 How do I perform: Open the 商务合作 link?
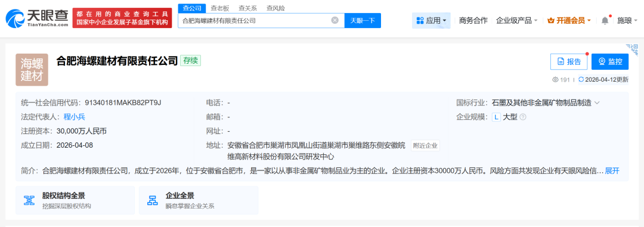pyautogui.click(x=473, y=20)
